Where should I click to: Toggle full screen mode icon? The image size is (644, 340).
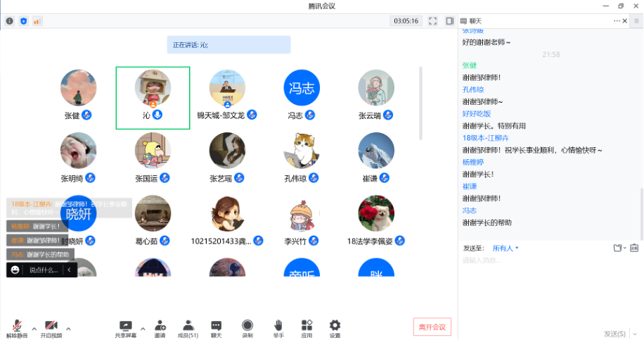coord(433,21)
